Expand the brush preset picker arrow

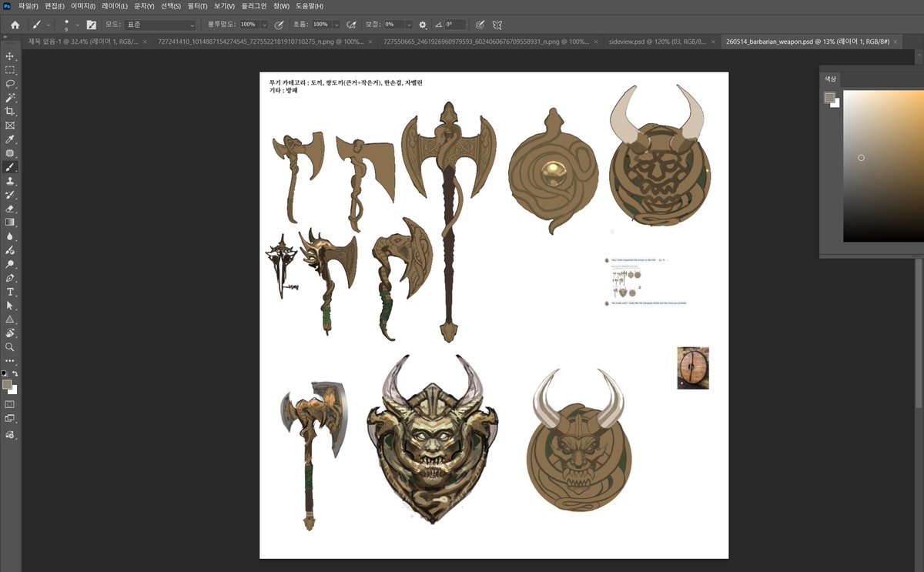coord(78,25)
